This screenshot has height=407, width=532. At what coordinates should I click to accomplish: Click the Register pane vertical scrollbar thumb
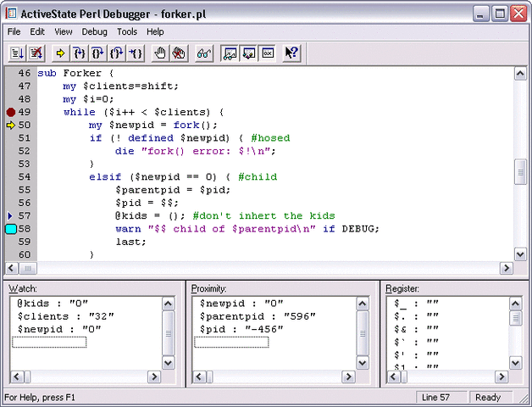pos(515,318)
